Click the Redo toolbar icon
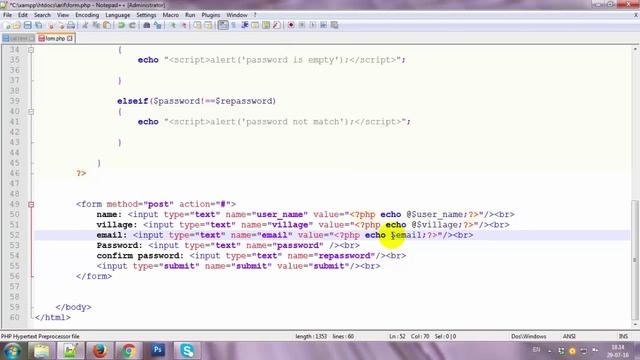640x360 pixels. 132,25
